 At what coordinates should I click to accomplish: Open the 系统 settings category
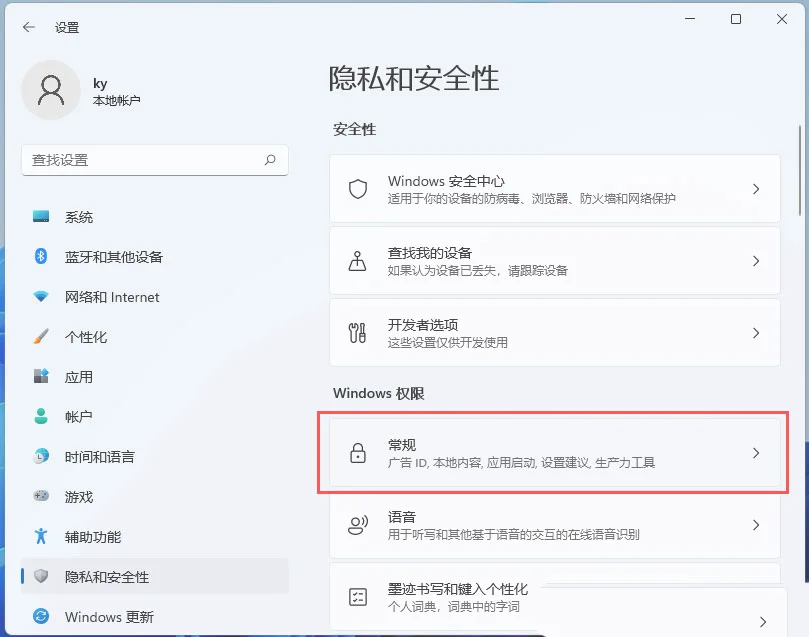[79, 217]
